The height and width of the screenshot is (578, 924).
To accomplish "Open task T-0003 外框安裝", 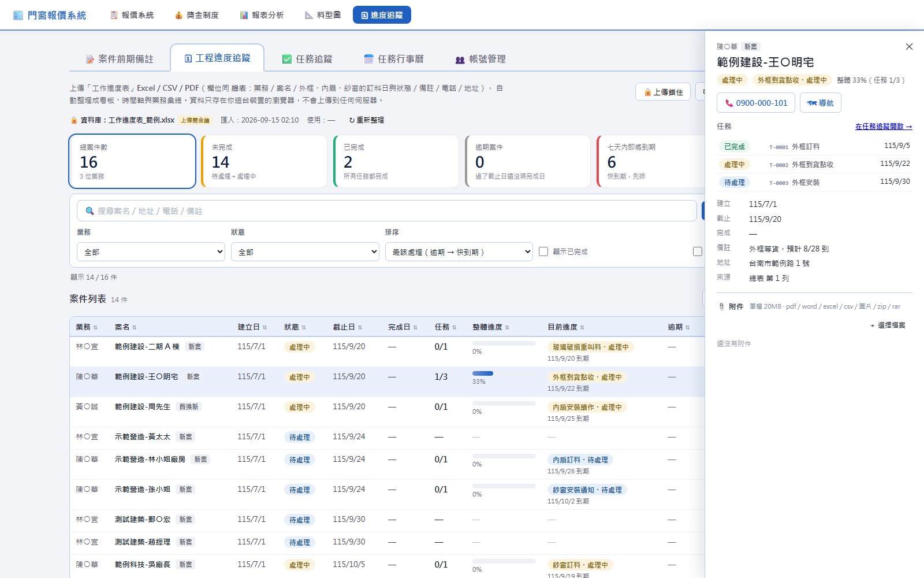I will (814, 182).
